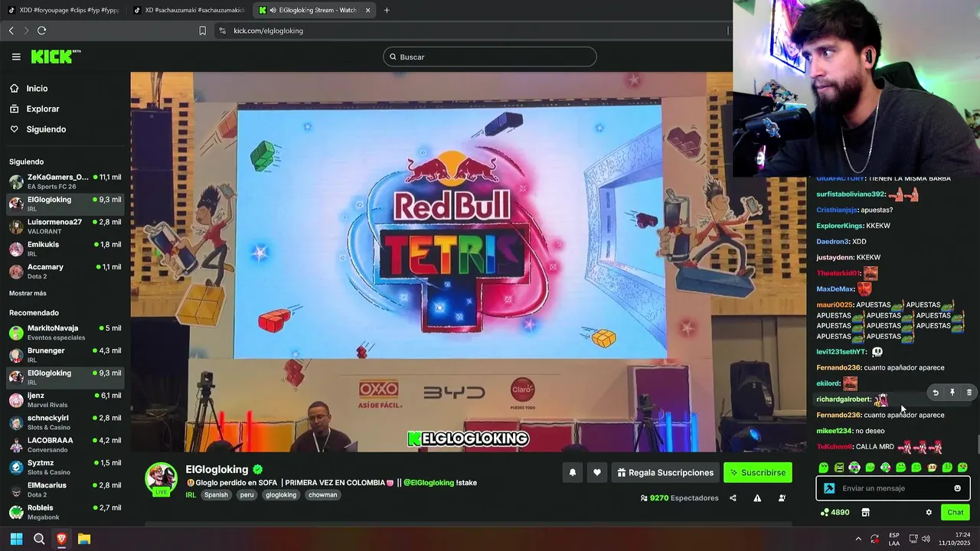Click the kick.com/elglogloking address bar
Image resolution: width=980 pixels, height=551 pixels.
[471, 31]
